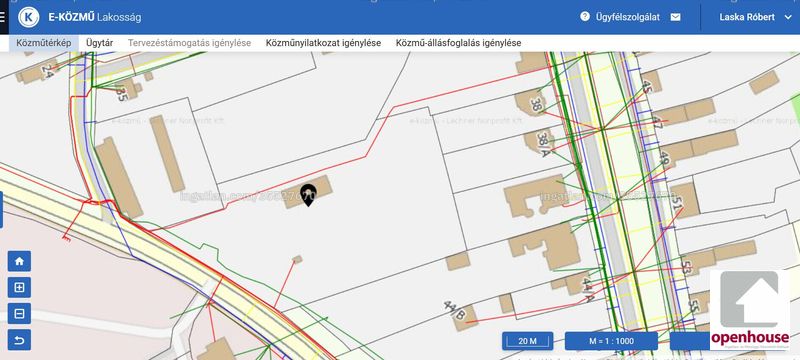Open the hamburger menu icon
800x360 pixels.
click(x=3, y=17)
